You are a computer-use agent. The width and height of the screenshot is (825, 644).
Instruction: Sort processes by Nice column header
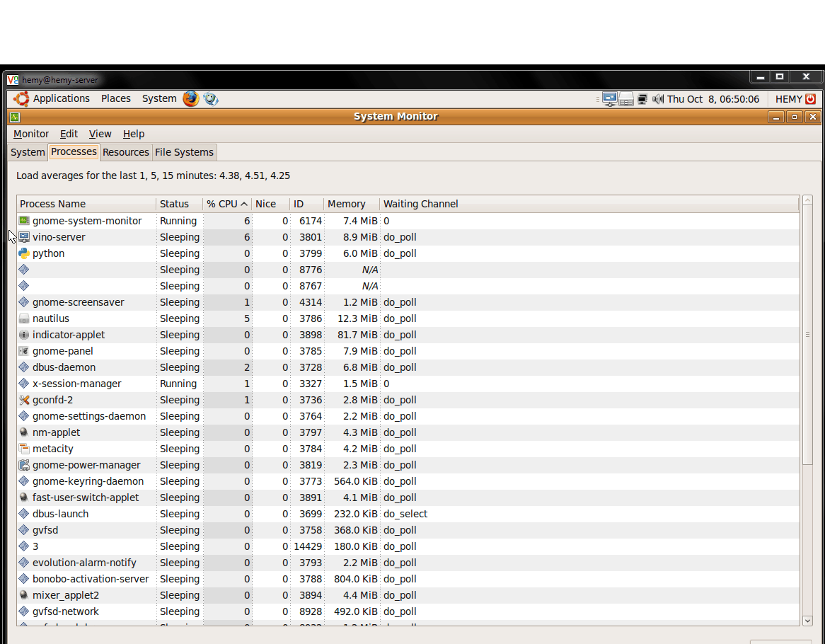point(271,204)
